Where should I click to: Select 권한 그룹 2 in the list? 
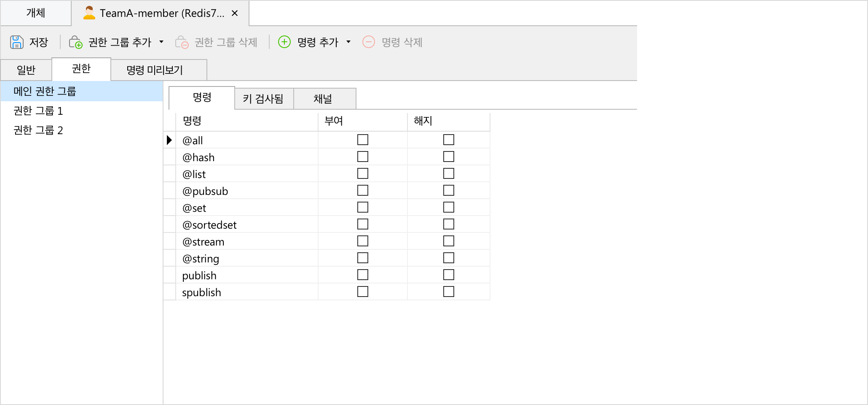tap(38, 130)
